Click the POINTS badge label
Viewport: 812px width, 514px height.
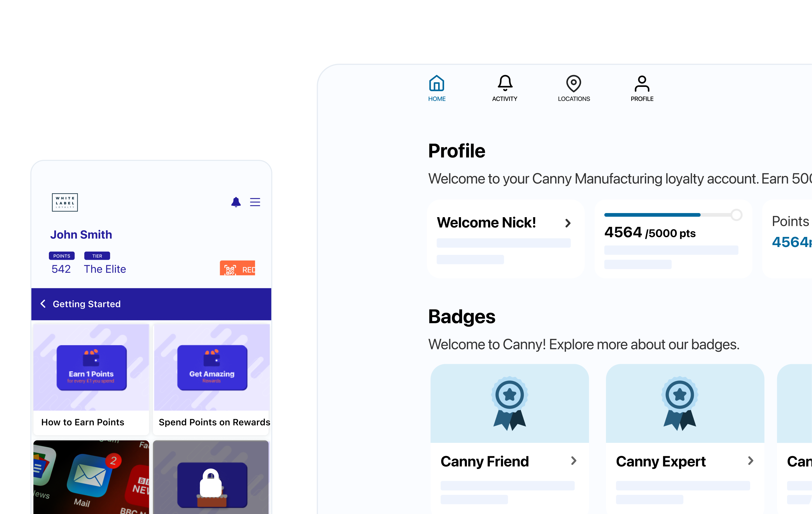coord(62,256)
